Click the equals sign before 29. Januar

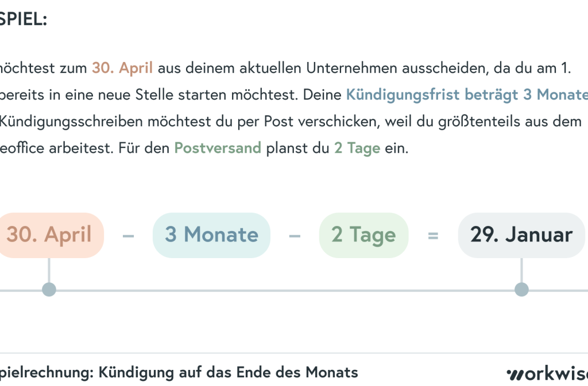tap(433, 235)
